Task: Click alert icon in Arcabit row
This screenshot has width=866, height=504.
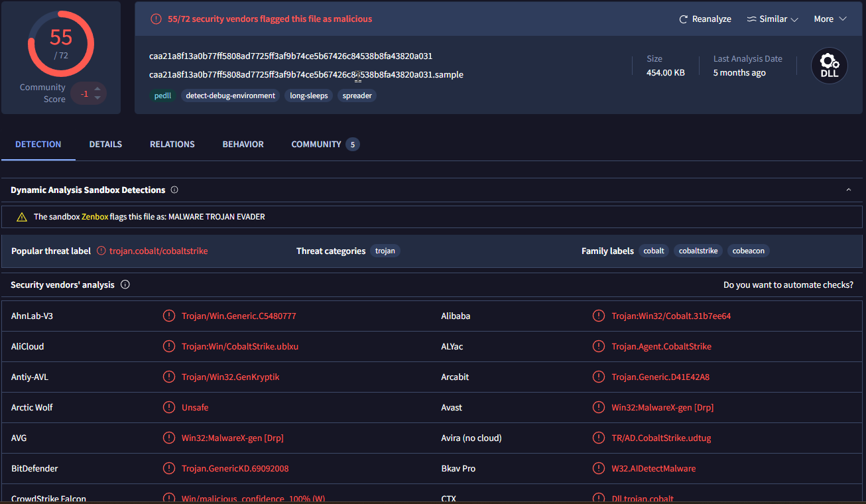Action: point(599,377)
